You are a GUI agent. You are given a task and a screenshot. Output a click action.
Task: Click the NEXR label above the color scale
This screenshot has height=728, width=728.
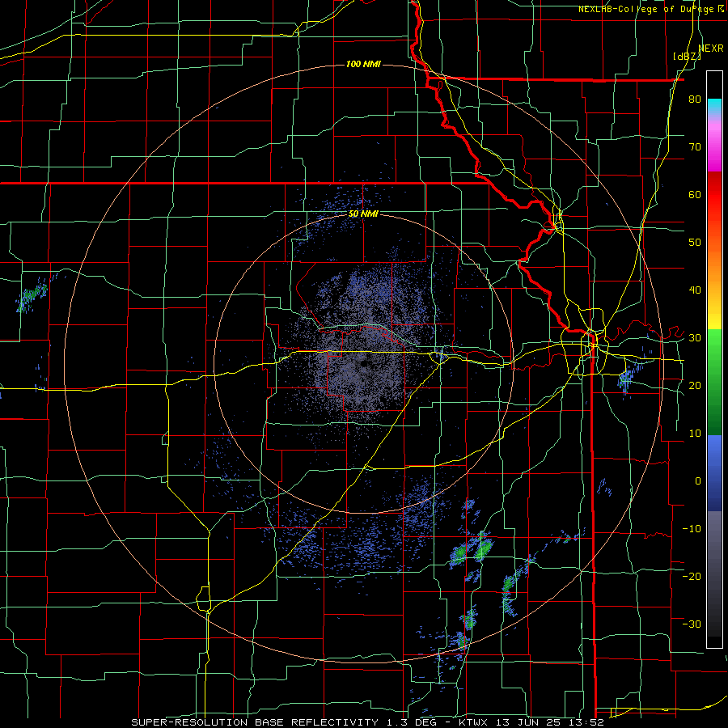(711, 49)
